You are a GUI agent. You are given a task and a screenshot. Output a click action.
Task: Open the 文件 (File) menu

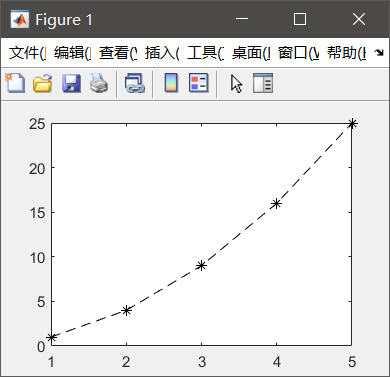coord(27,53)
